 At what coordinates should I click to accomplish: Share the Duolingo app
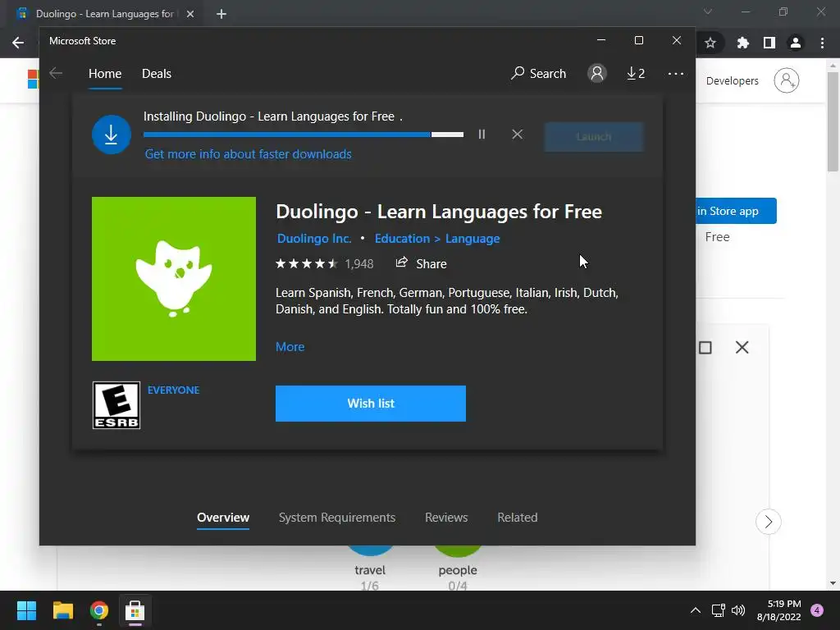click(421, 263)
